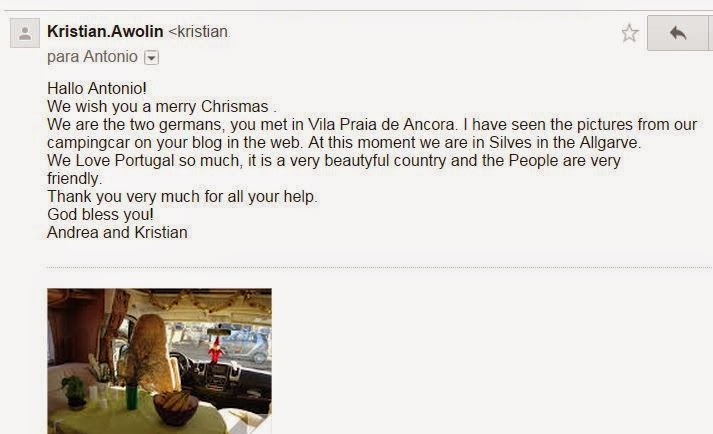Viewport: 713px width, 434px height.
Task: Click the signature 'Andrea and Kristian'
Action: pos(117,232)
